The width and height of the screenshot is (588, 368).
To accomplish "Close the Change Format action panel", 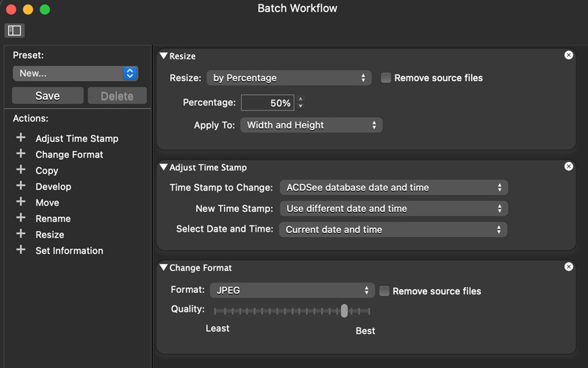I will tap(568, 267).
